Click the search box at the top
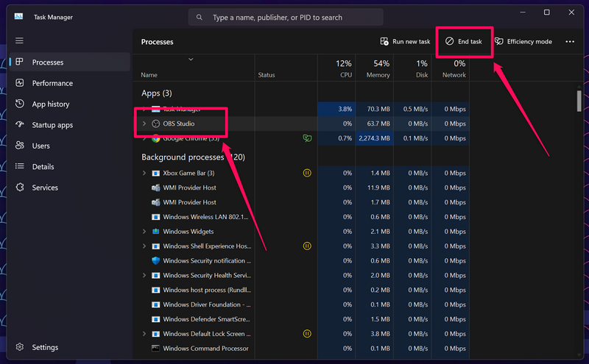The height and width of the screenshot is (364, 589). (x=286, y=17)
